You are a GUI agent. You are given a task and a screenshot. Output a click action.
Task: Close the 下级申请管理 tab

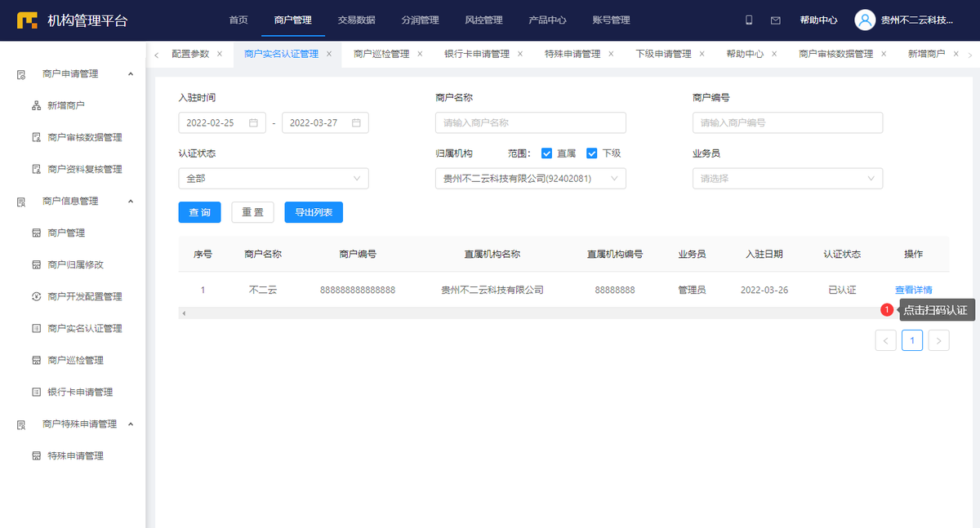tap(702, 54)
